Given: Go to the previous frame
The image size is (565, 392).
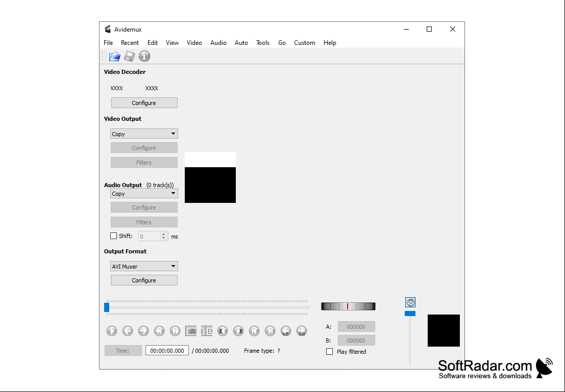Looking at the screenshot, I should coord(128,331).
